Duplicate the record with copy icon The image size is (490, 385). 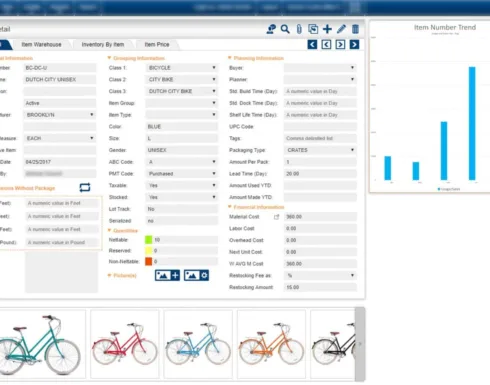tap(313, 29)
